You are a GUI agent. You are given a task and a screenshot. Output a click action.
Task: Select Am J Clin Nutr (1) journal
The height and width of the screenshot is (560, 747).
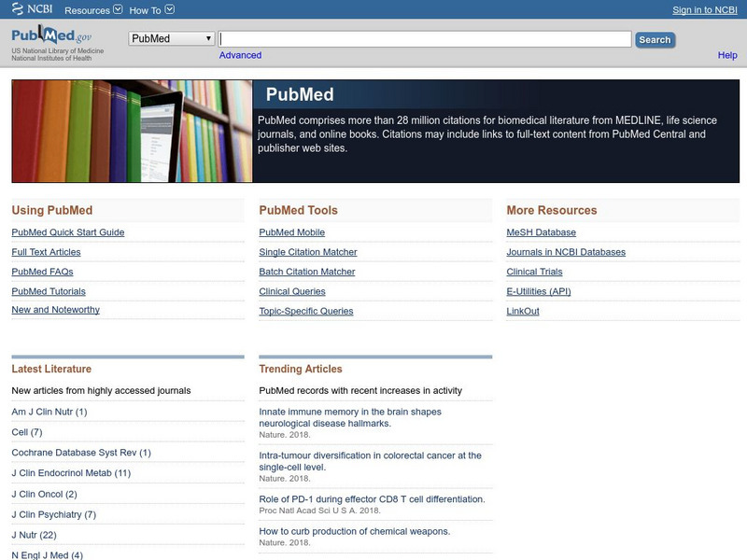(x=49, y=412)
